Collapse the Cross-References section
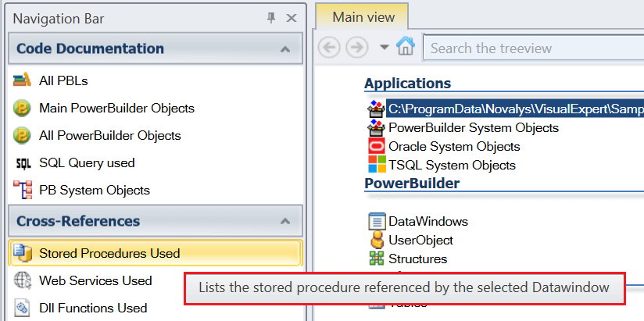The height and width of the screenshot is (321, 644). (x=285, y=221)
